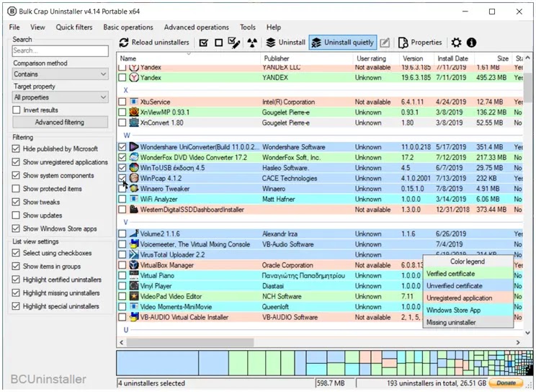Click the Donate button
The width and height of the screenshot is (536, 392).
tap(506, 383)
